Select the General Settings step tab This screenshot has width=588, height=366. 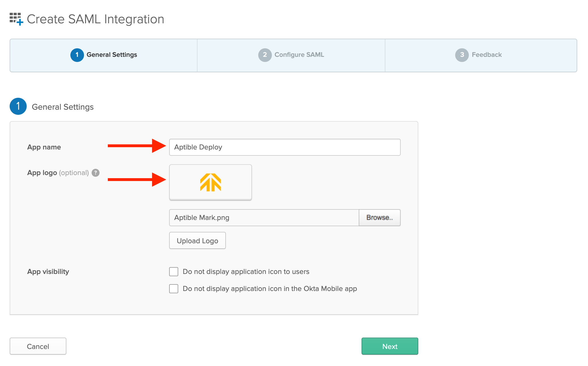(x=112, y=55)
